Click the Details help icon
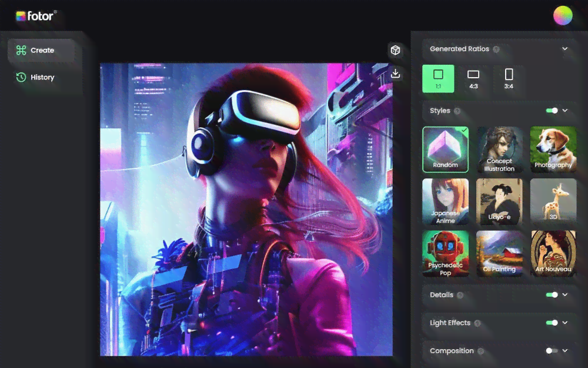The image size is (588, 368). click(x=460, y=295)
